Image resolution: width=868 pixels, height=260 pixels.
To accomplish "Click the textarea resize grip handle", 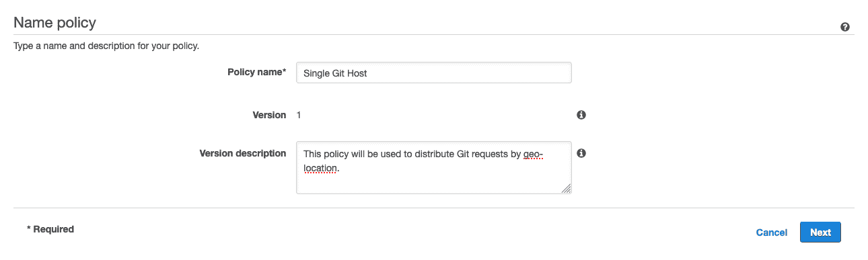I will (x=566, y=189).
